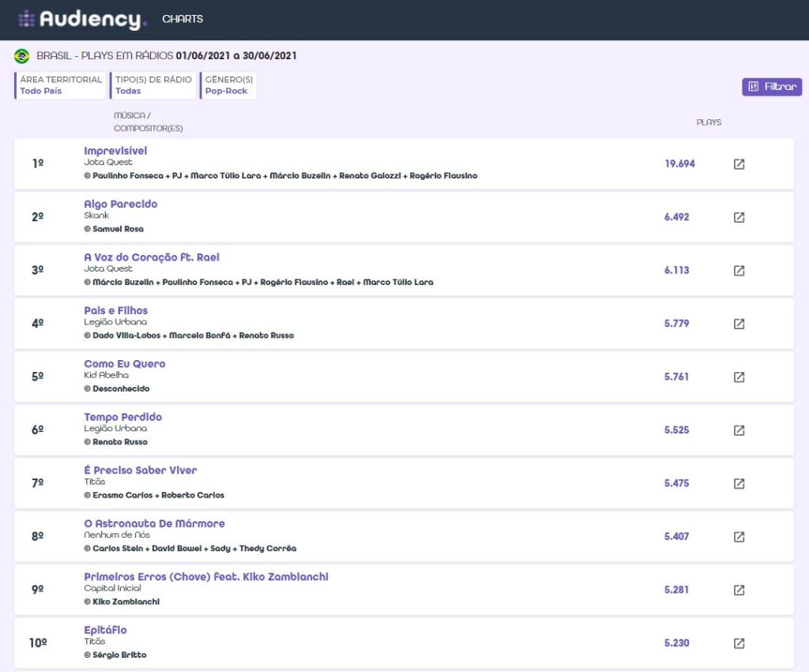Click the 10º rank number
Screen dimensions: 809x672
[x=38, y=643]
